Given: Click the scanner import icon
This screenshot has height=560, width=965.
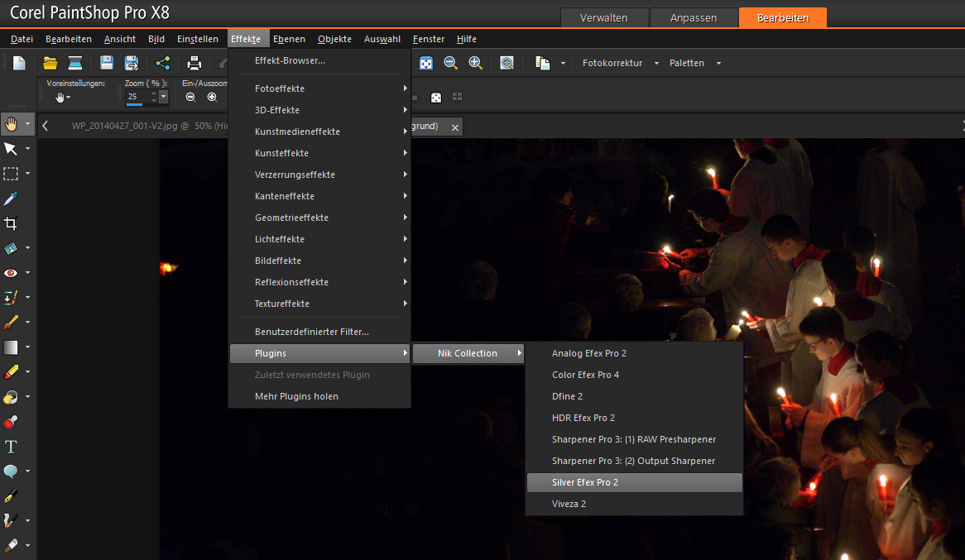Looking at the screenshot, I should pyautogui.click(x=75, y=63).
